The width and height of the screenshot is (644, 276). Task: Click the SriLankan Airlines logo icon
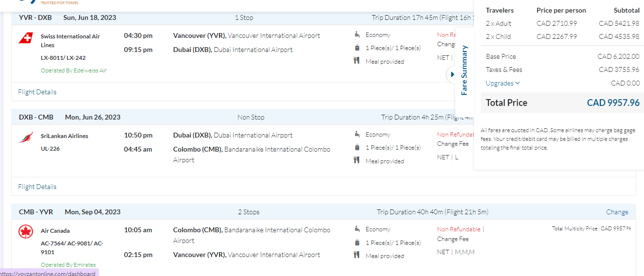coord(26,138)
